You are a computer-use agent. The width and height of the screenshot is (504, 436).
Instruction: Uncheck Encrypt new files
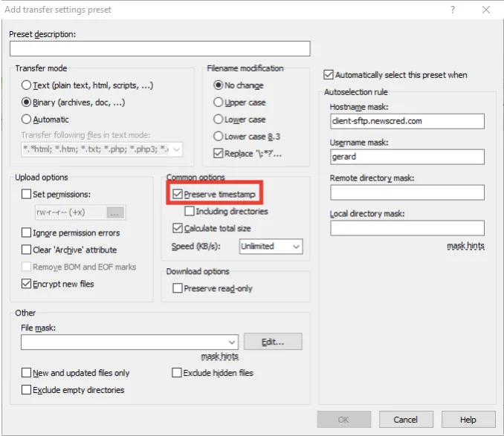tap(26, 284)
